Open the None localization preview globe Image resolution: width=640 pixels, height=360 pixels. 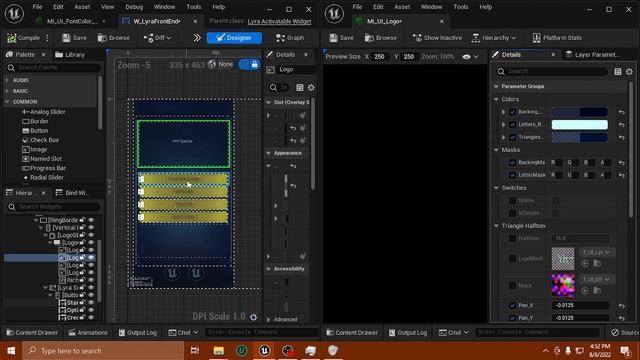coord(220,64)
